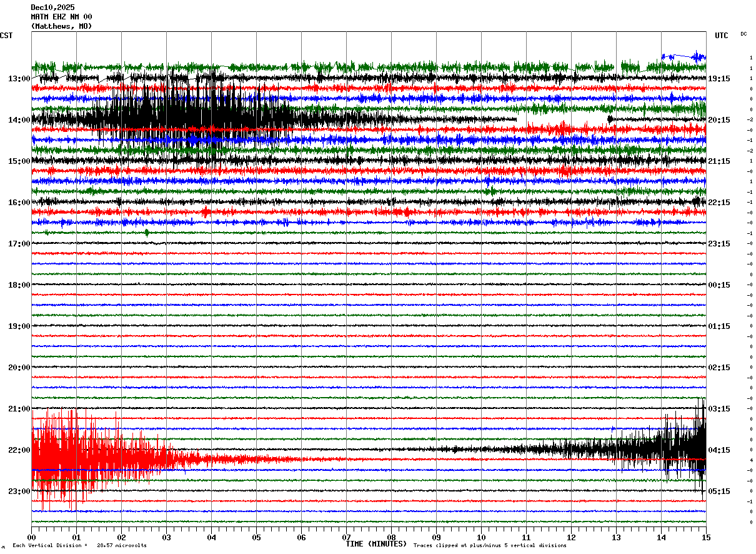Click the 05:15 UTC time label
Image resolution: width=756 pixels, height=554 pixels.
(719, 491)
